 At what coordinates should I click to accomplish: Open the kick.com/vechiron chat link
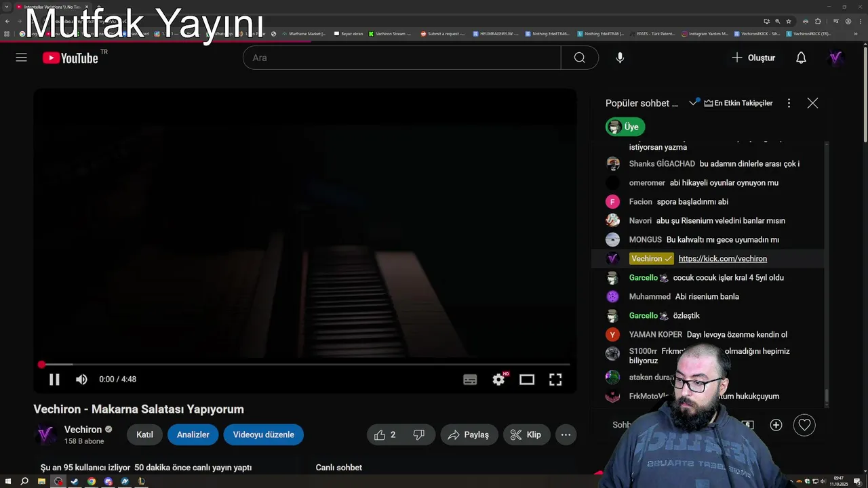tap(723, 258)
